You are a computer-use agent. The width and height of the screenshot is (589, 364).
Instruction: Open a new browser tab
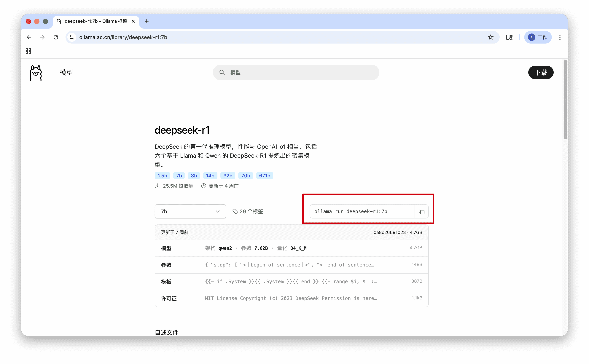coord(147,21)
